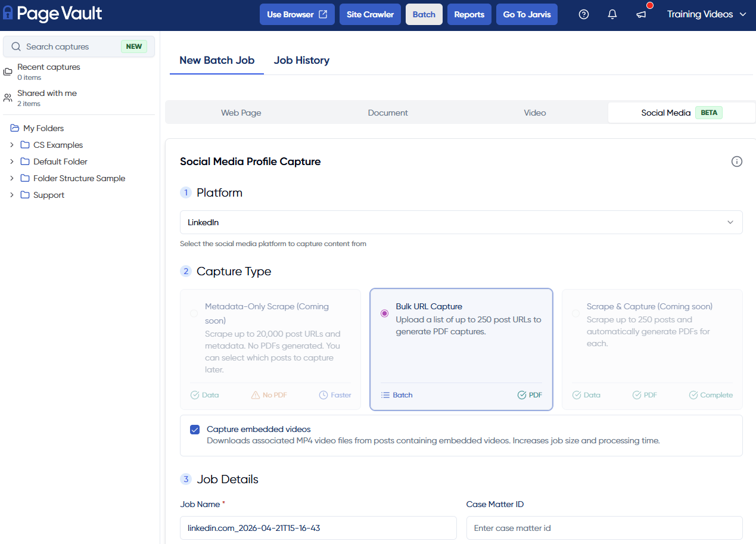Click the search magnifier icon
756x544 pixels.
[16, 46]
